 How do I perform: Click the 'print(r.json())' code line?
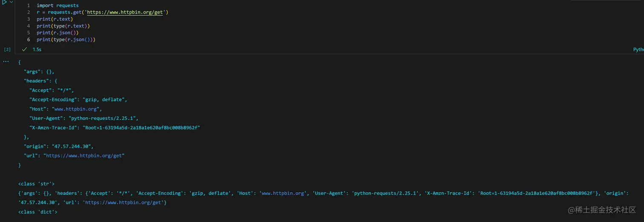coord(57,33)
